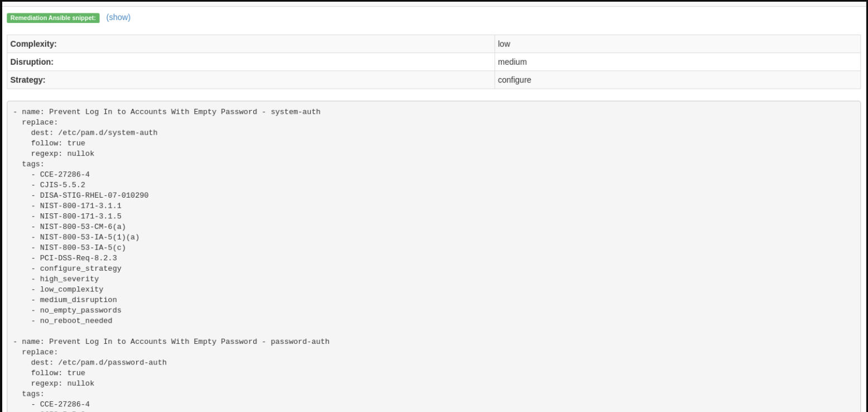
Task: Click the 'no_empty_passwords' tag line
Action: coord(76,310)
